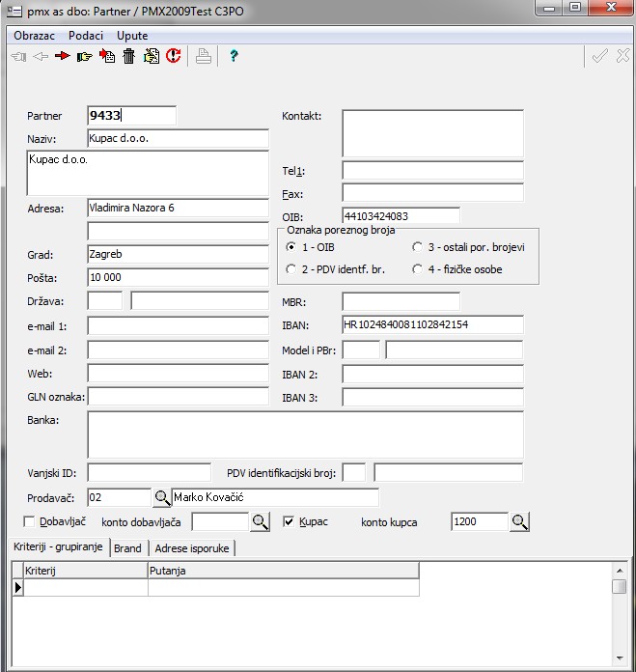
Task: Open Prodavač lookup magnifier
Action: click(162, 497)
